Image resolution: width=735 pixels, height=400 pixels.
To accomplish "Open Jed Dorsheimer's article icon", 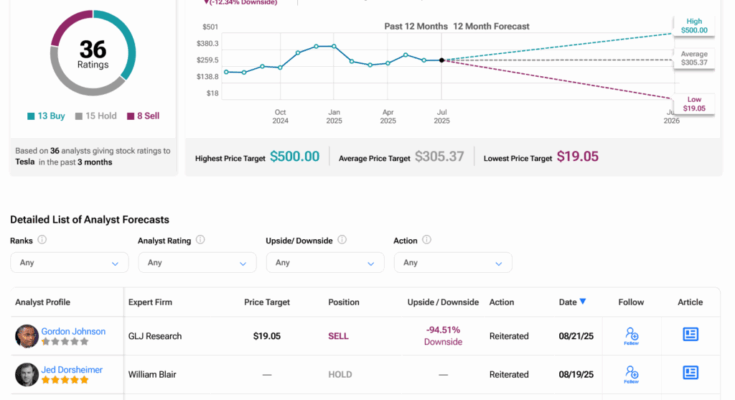I will point(690,373).
